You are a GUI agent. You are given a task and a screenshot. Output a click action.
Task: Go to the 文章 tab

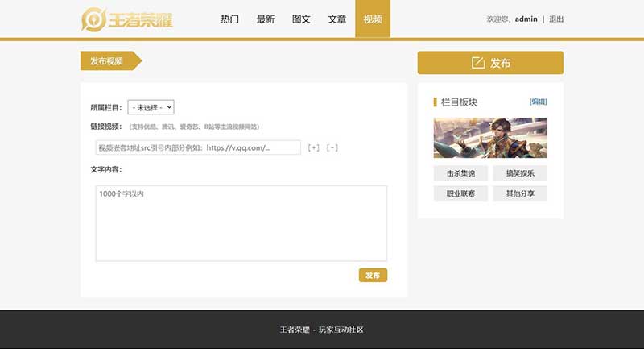point(337,19)
